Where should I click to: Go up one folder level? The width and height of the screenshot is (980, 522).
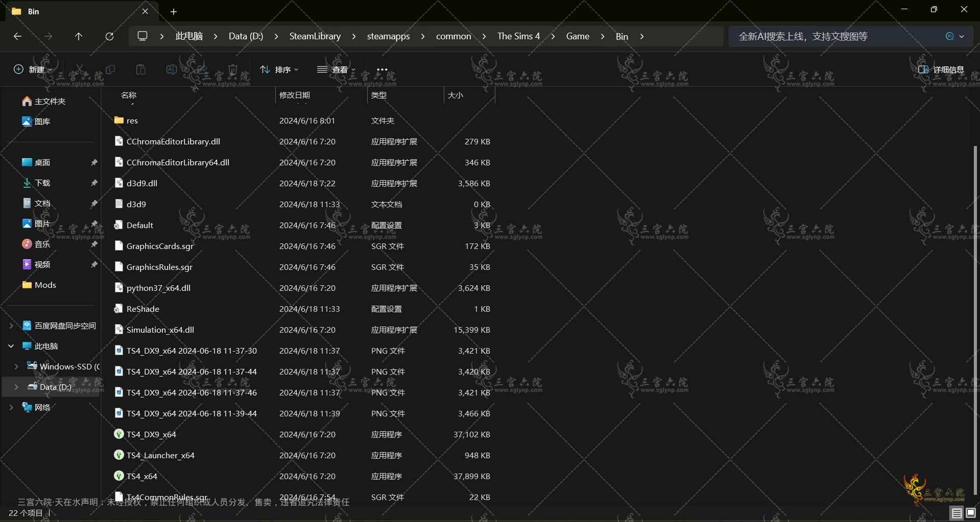[x=79, y=36]
